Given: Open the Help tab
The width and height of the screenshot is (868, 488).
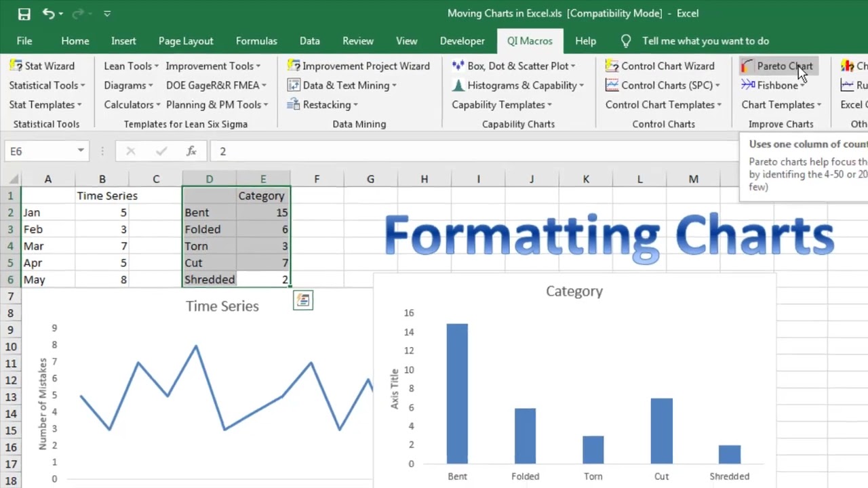Looking at the screenshot, I should tap(586, 41).
